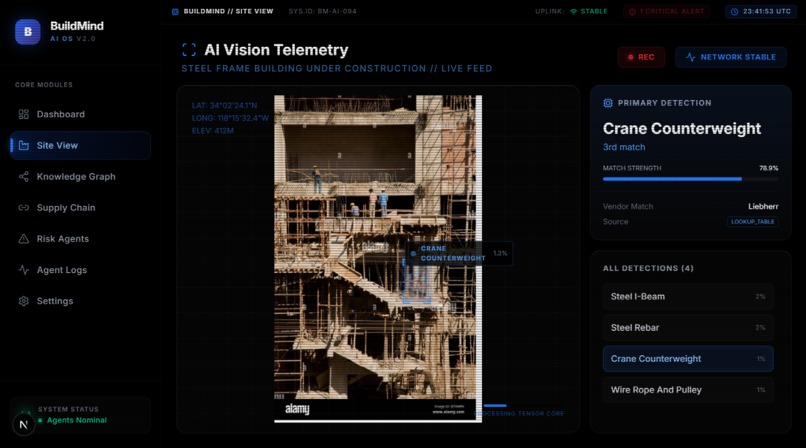Select the Site View menu item
The width and height of the screenshot is (806, 448).
pos(80,145)
